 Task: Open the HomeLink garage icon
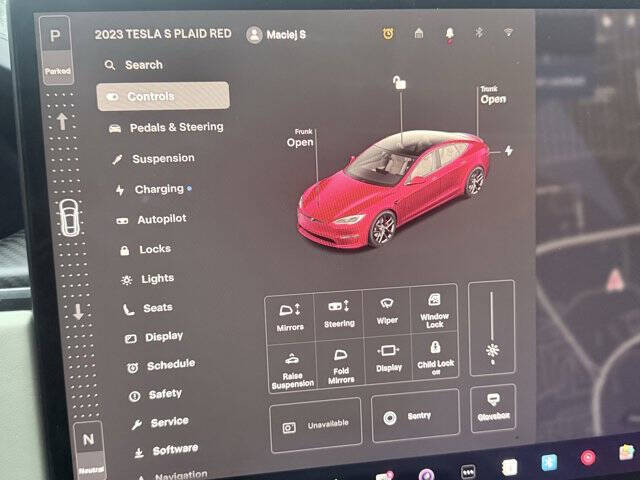pyautogui.click(x=419, y=33)
